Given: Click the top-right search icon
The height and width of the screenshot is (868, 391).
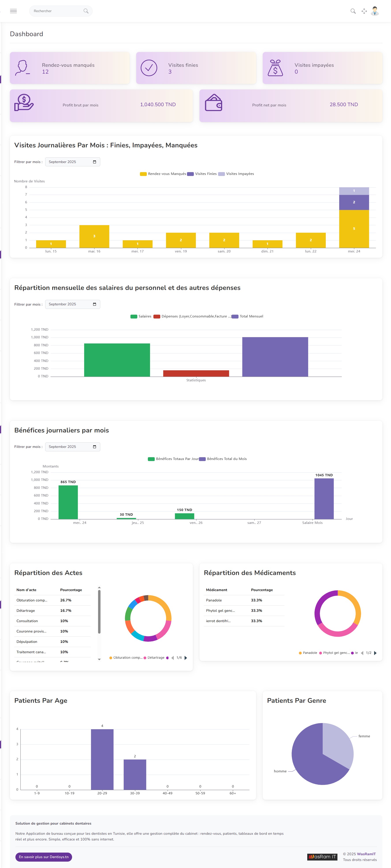Looking at the screenshot, I should (353, 11).
